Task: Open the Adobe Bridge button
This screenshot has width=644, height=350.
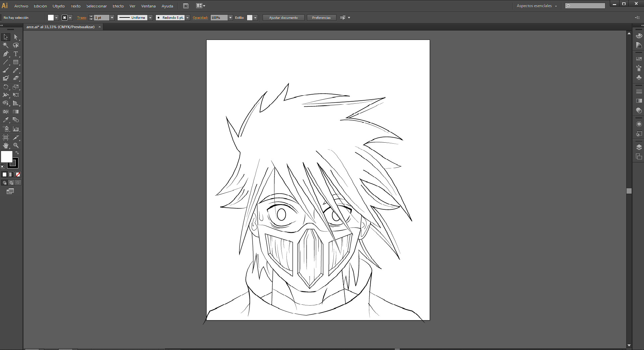Action: (186, 6)
